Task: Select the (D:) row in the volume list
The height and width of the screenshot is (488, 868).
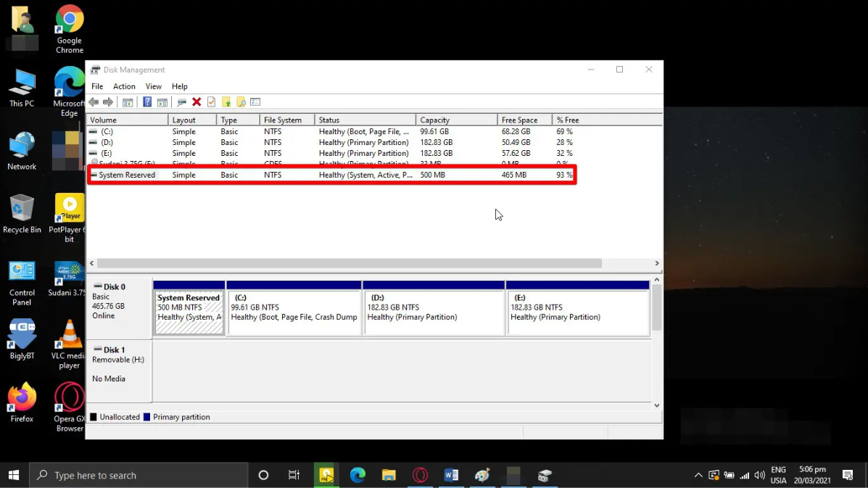Action: click(x=107, y=142)
